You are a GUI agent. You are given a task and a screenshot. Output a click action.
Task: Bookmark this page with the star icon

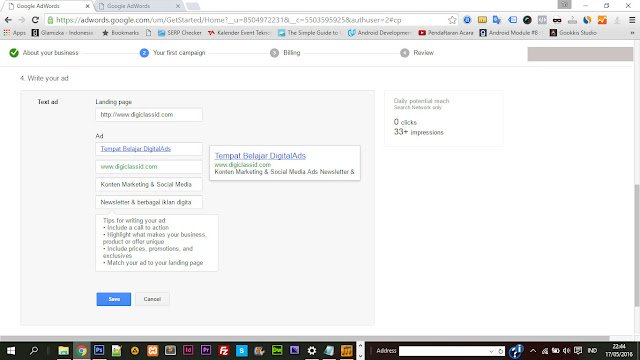coord(452,20)
